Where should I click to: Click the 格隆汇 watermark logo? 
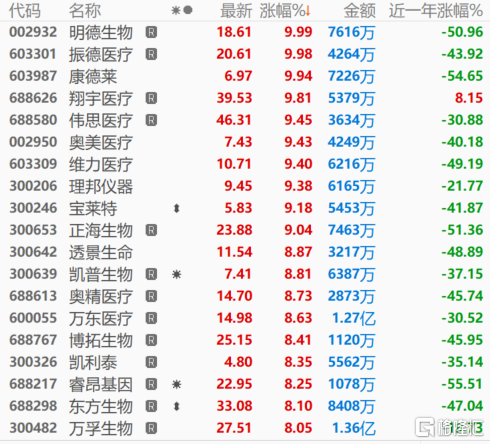(x=449, y=427)
